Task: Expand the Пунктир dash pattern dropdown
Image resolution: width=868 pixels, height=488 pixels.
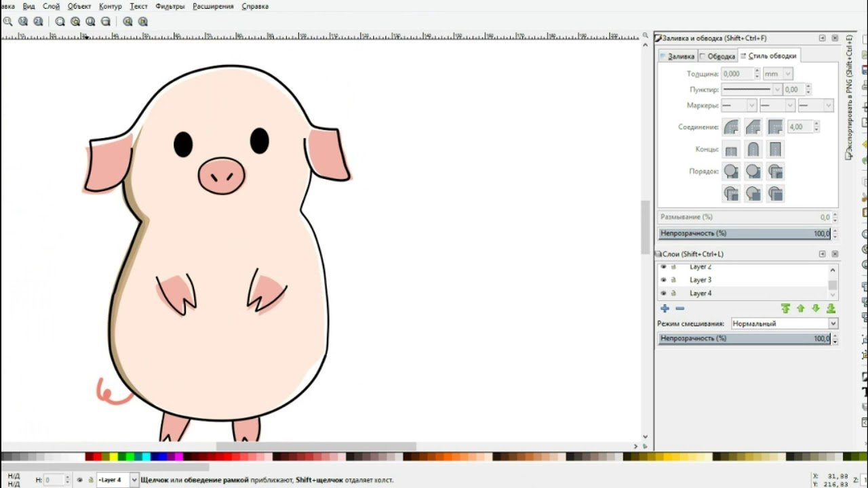Action: click(751, 89)
